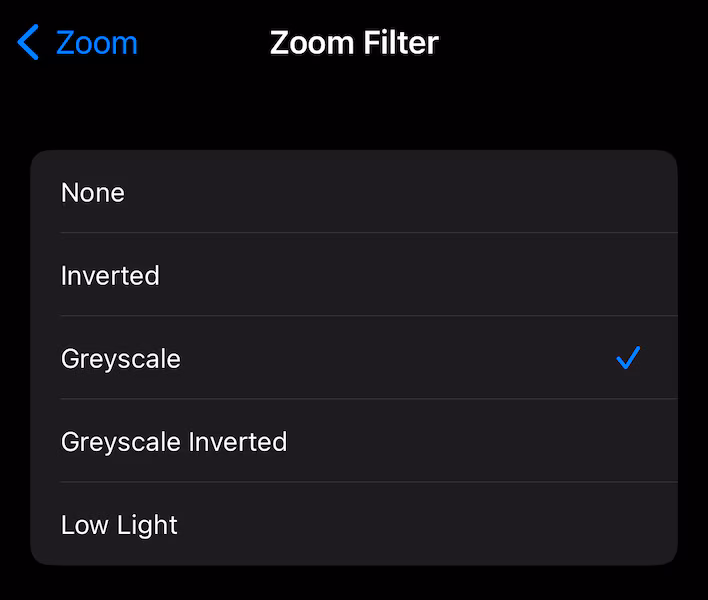The width and height of the screenshot is (708, 600).
Task: Click the Greyscale label text
Action: pyautogui.click(x=121, y=358)
